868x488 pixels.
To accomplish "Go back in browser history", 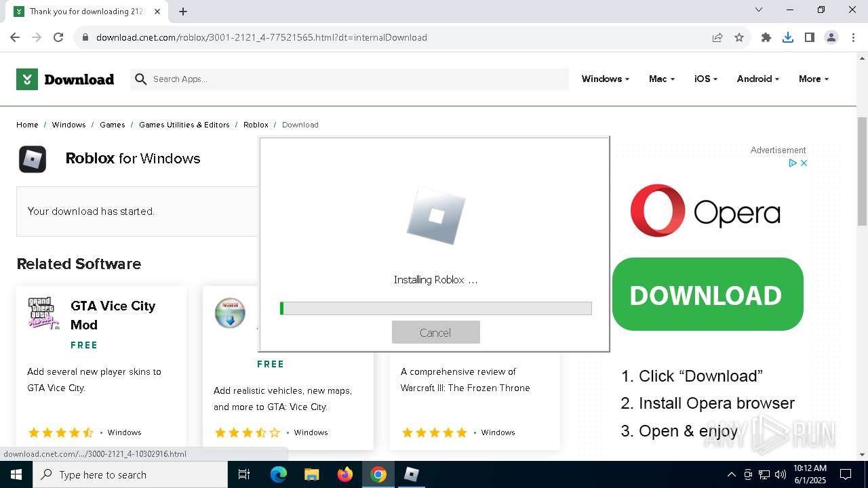I will [15, 37].
